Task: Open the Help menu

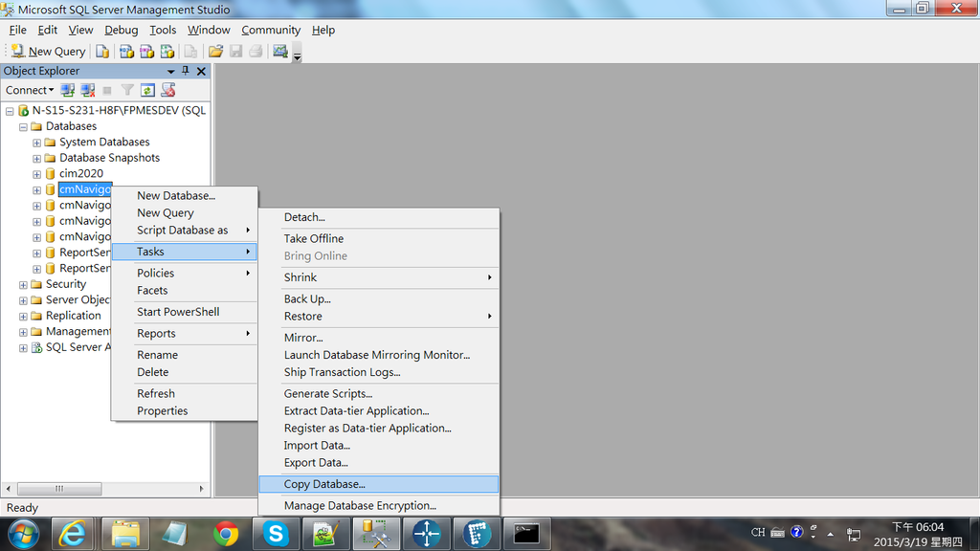Action: (323, 30)
